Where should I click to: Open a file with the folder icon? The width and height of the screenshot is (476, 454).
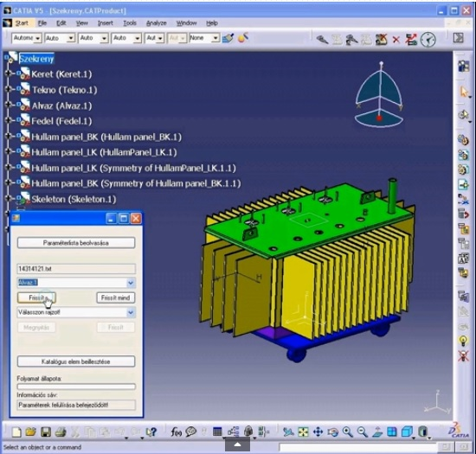pyautogui.click(x=30, y=432)
